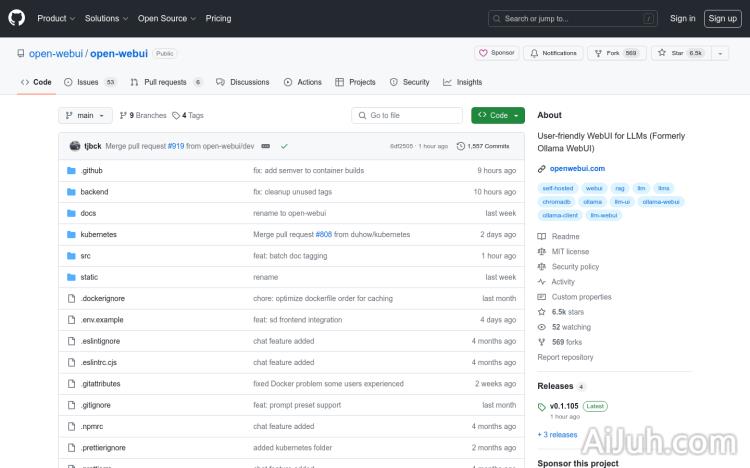Click the Go to file field
750x468 pixels.
click(x=408, y=116)
